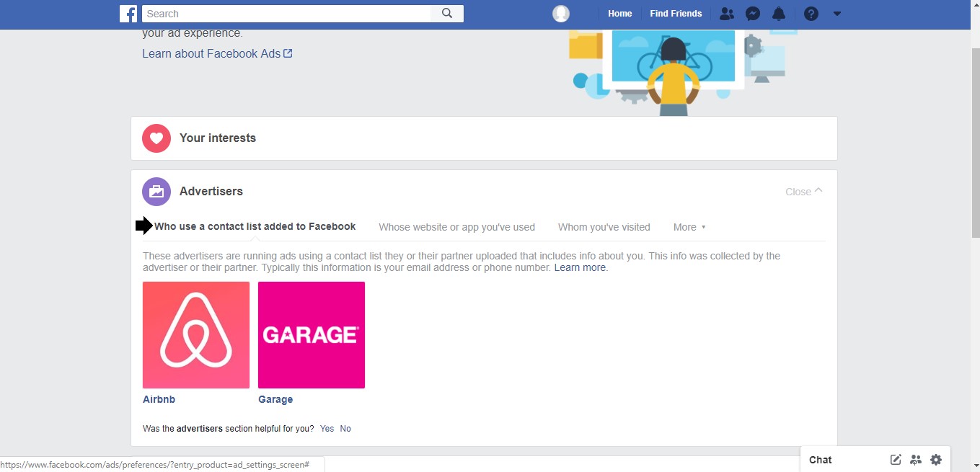Click the Advertisers section heading
The width and height of the screenshot is (980, 472).
pyautogui.click(x=211, y=192)
